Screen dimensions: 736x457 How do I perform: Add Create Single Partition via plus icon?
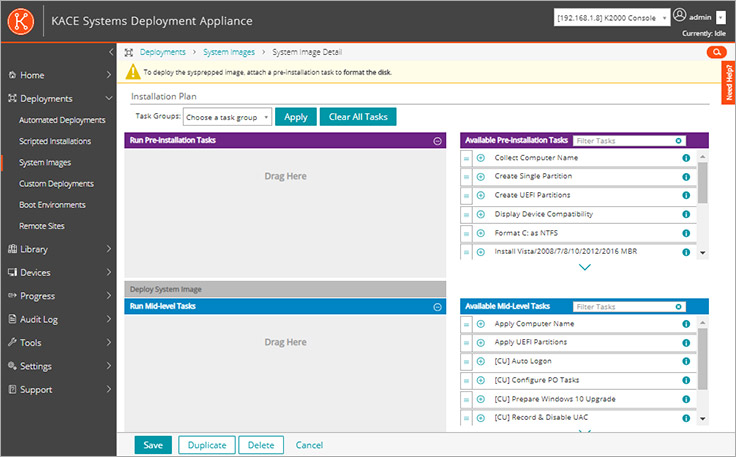(x=481, y=176)
